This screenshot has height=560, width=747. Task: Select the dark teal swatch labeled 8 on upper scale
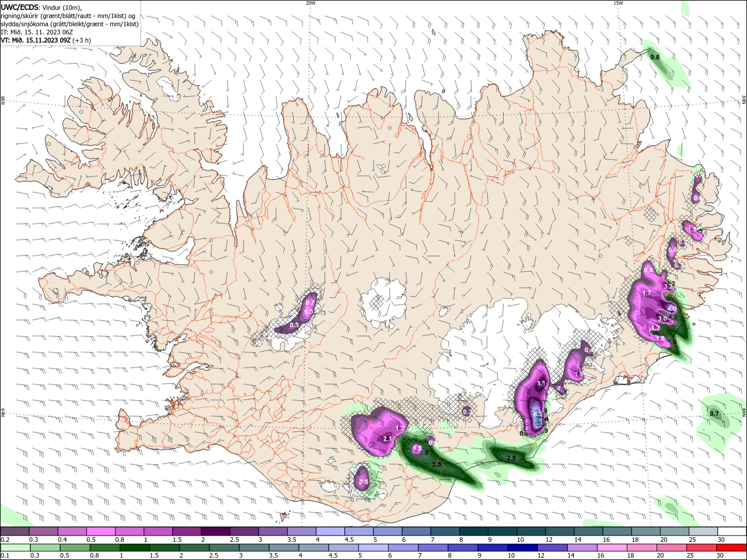click(x=474, y=531)
